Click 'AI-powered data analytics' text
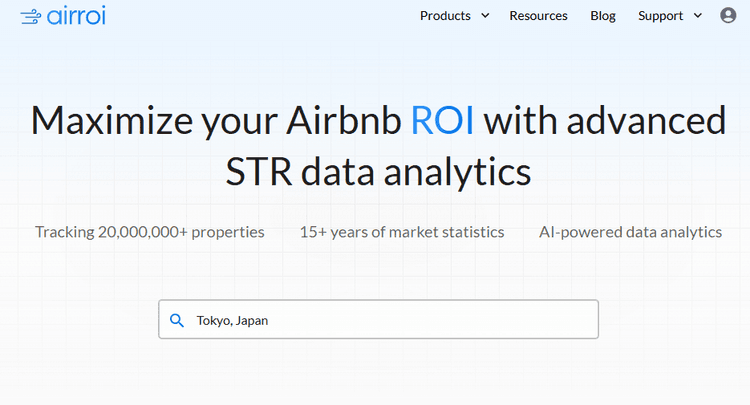Image resolution: width=750 pixels, height=405 pixels. [630, 232]
